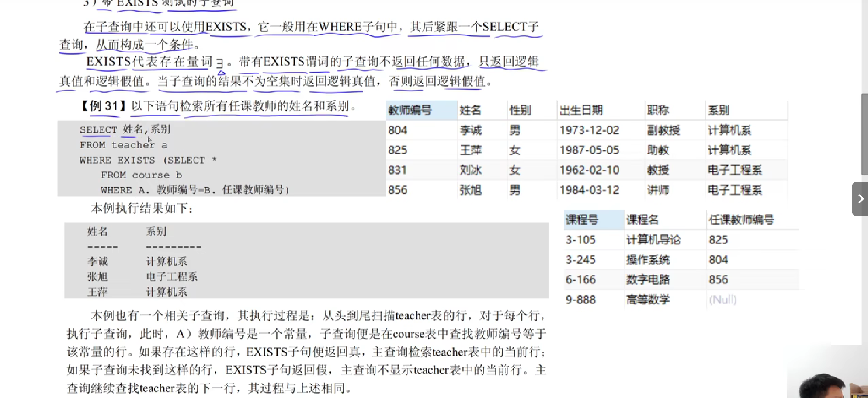Viewport: 868px width, 398px height.
Task: Click the course name 数字电路
Action: pyautogui.click(x=648, y=280)
